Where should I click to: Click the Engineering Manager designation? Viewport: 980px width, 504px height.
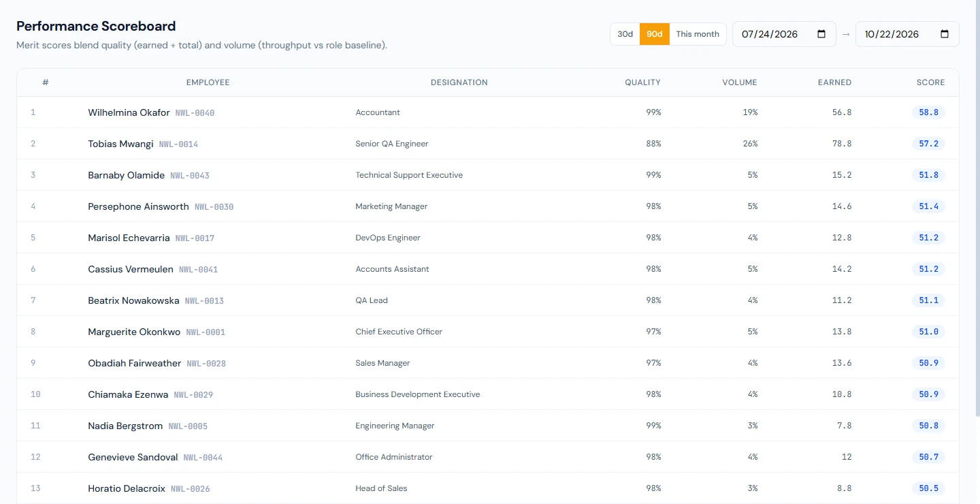[395, 426]
